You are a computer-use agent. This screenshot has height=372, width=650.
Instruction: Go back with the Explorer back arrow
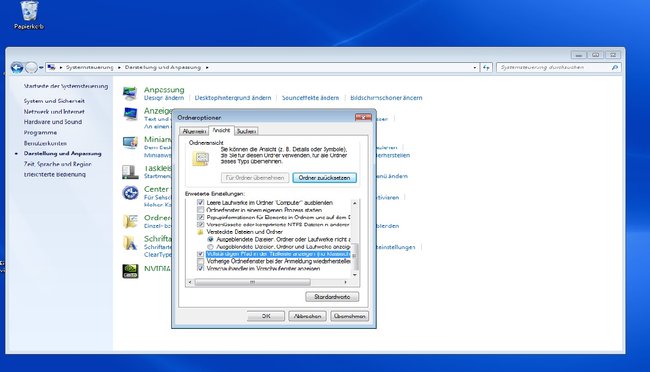pos(17,67)
